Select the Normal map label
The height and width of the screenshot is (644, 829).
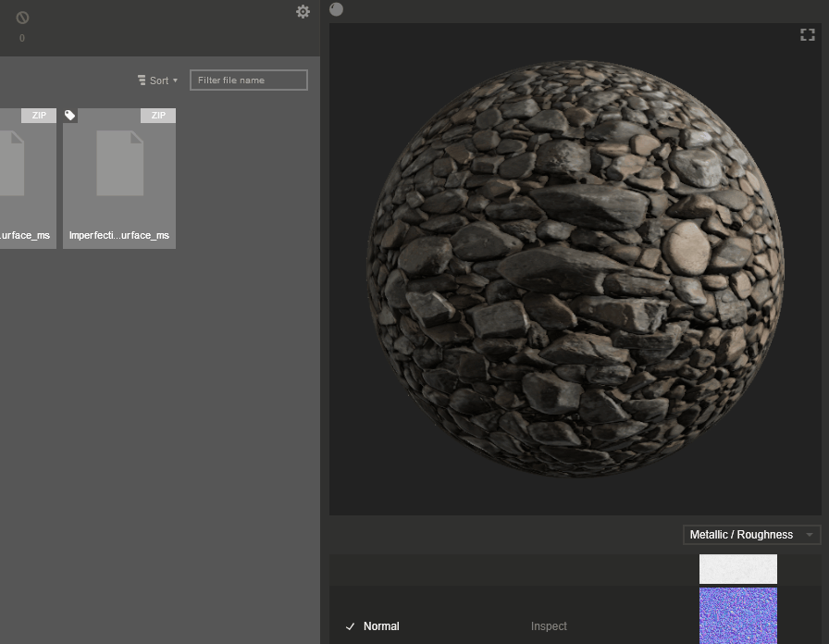[x=381, y=626]
